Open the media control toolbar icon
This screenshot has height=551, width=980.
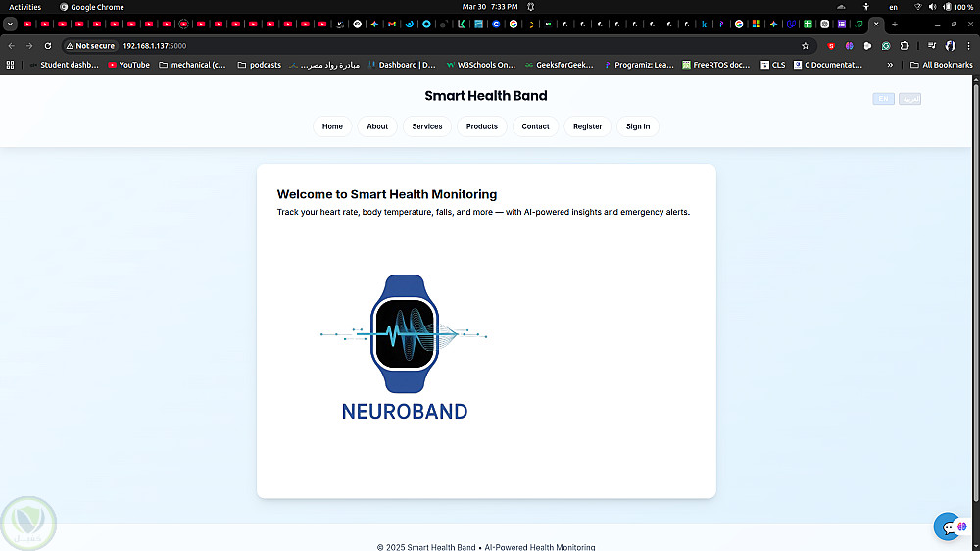pos(932,46)
